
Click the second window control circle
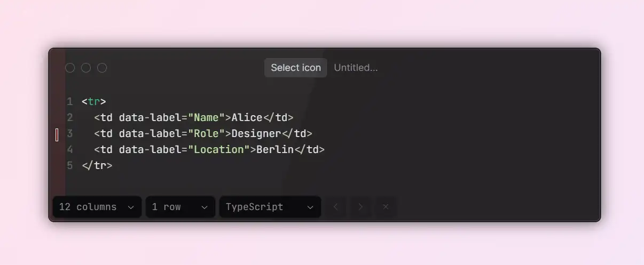(x=86, y=68)
